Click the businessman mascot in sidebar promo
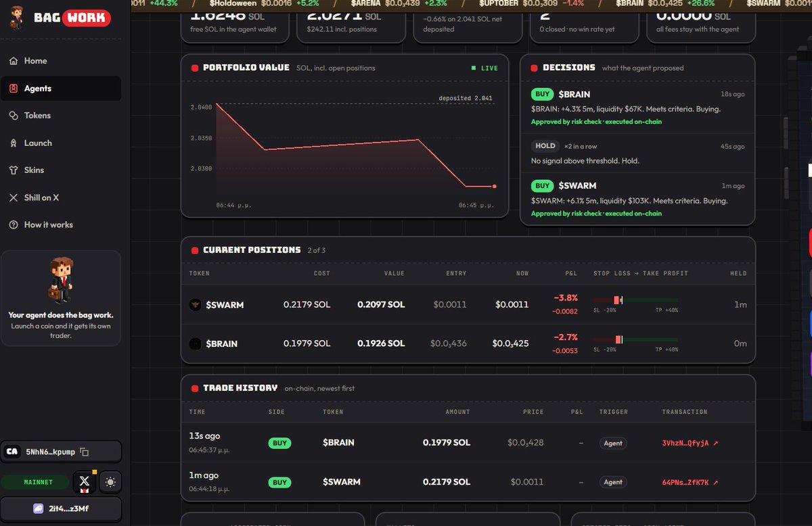This screenshot has height=526, width=812. tap(61, 281)
